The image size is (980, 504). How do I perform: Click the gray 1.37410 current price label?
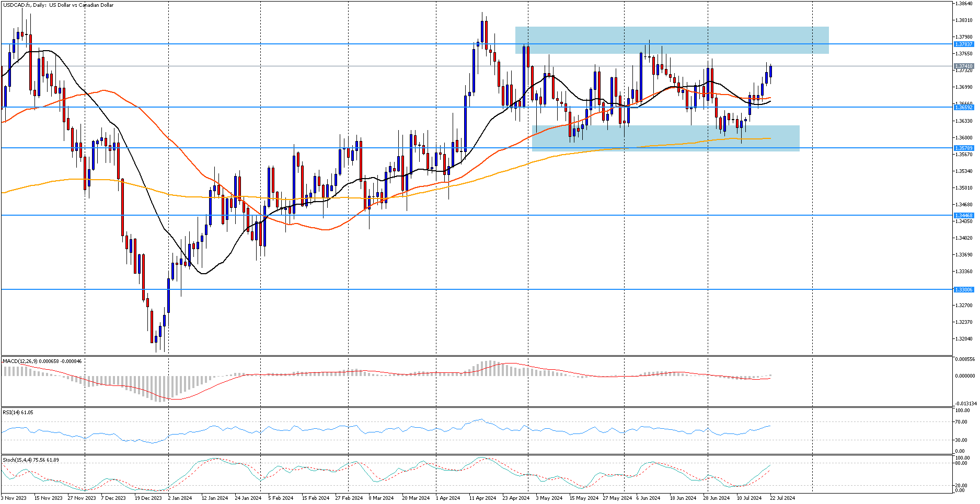click(964, 66)
